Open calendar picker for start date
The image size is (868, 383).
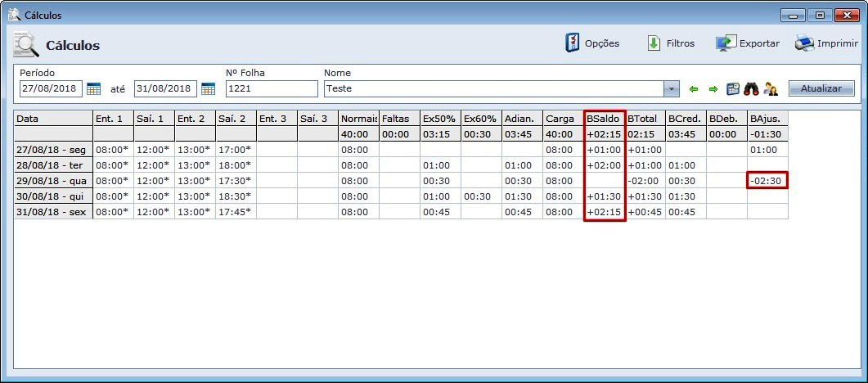click(93, 88)
